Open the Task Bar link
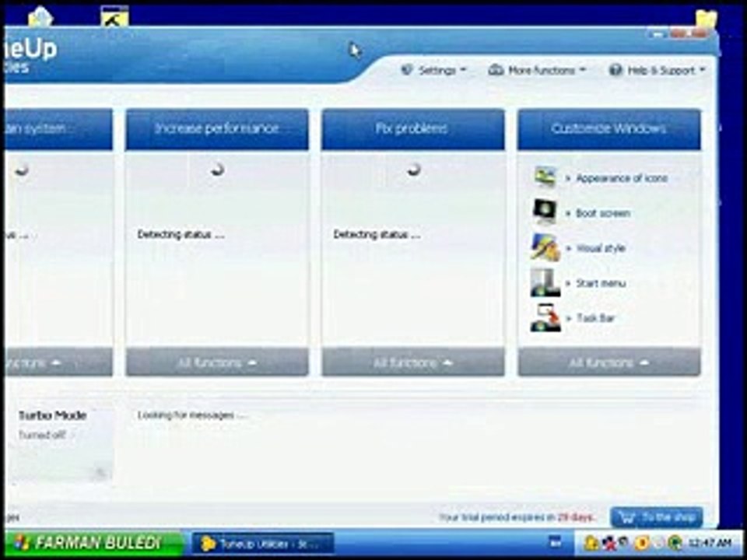This screenshot has width=747, height=560. pos(595,318)
